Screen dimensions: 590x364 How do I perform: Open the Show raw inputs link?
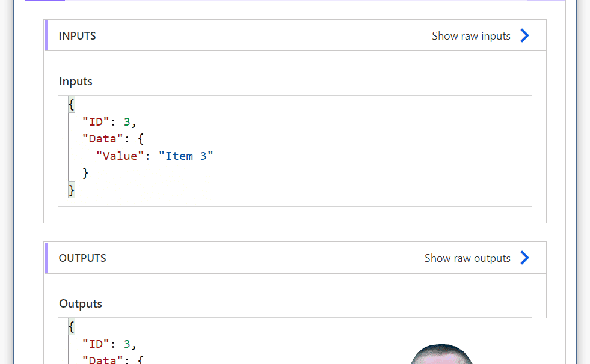(x=471, y=36)
